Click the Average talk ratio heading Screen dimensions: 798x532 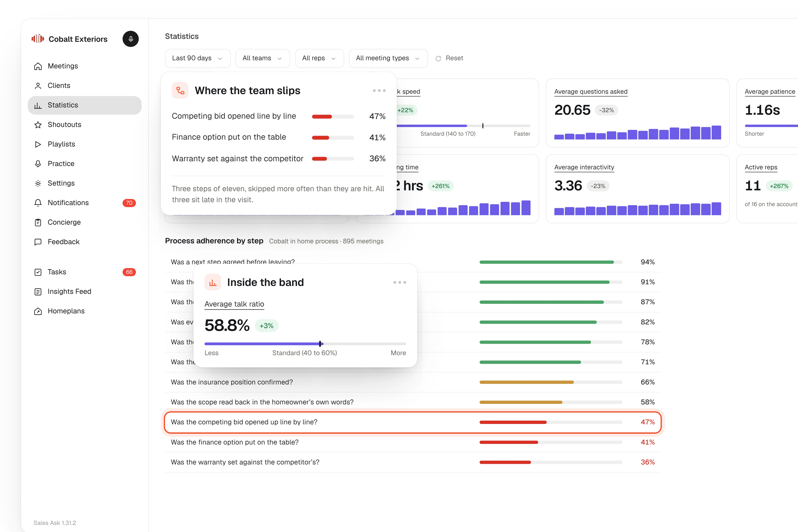pos(234,304)
